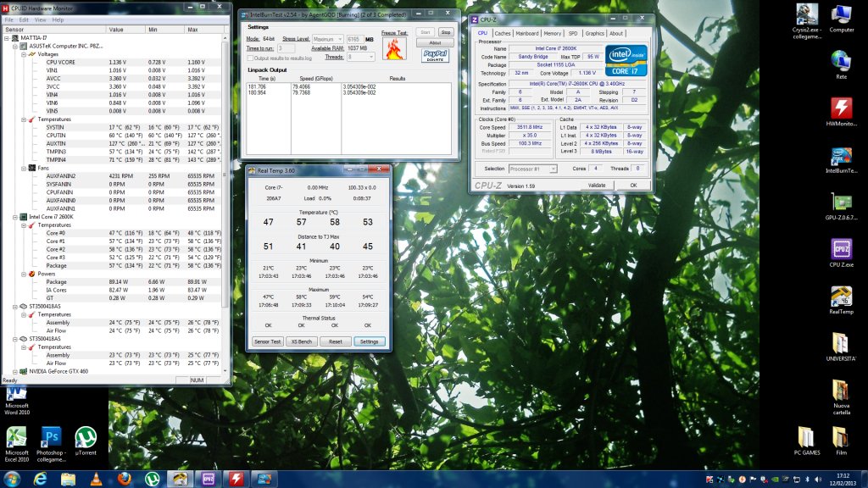This screenshot has height=488, width=868.
Task: Open the GPU-Z desktop shortcut
Action: click(x=841, y=207)
